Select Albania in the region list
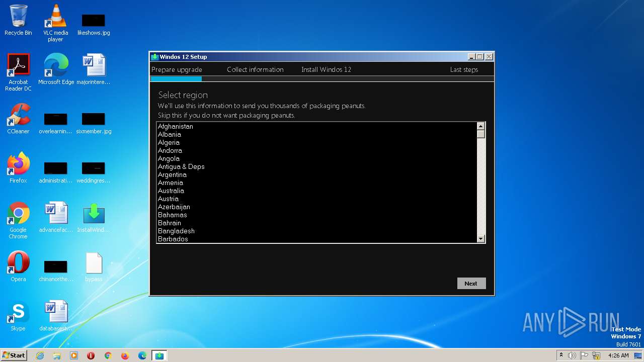The width and height of the screenshot is (644, 362). coord(316,134)
